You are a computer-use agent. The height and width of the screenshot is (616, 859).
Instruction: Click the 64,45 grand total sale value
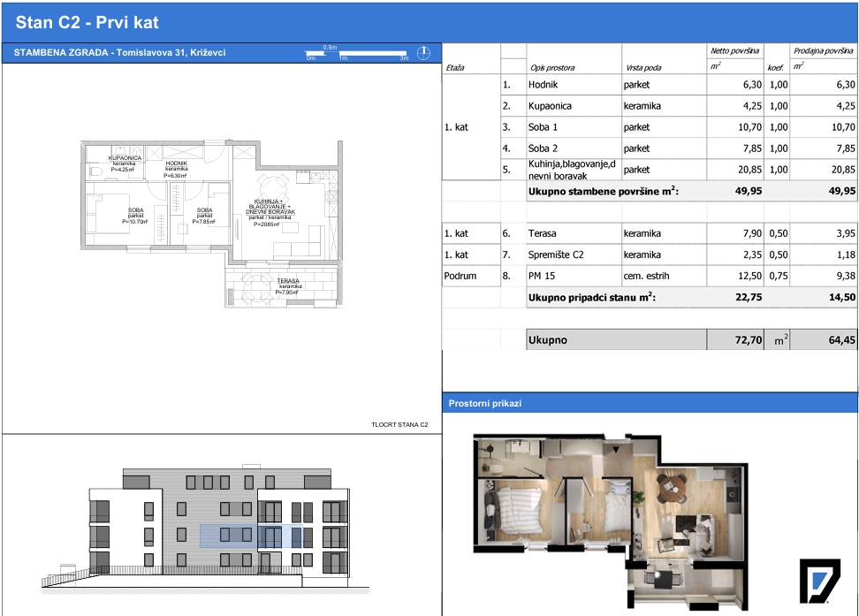coord(842,340)
